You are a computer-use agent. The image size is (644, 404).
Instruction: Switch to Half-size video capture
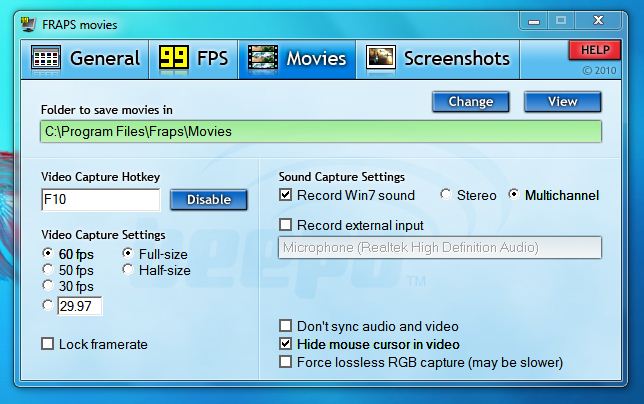point(156,270)
